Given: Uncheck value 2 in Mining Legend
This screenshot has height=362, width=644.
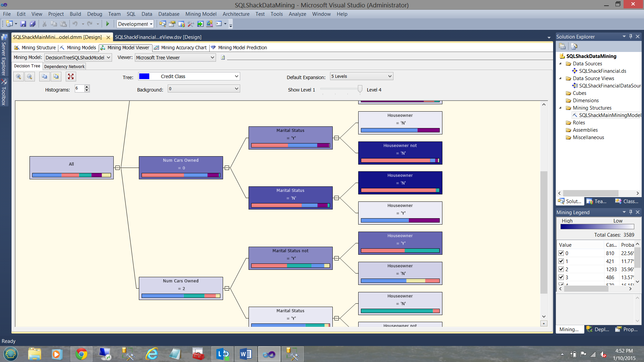Looking at the screenshot, I should point(561,269).
